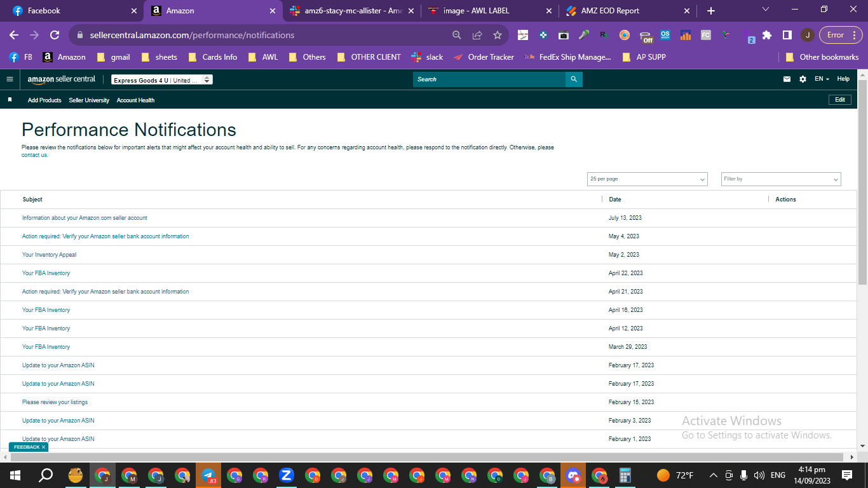868x488 pixels.
Task: Click the FEEDBACK button
Action: tap(29, 447)
